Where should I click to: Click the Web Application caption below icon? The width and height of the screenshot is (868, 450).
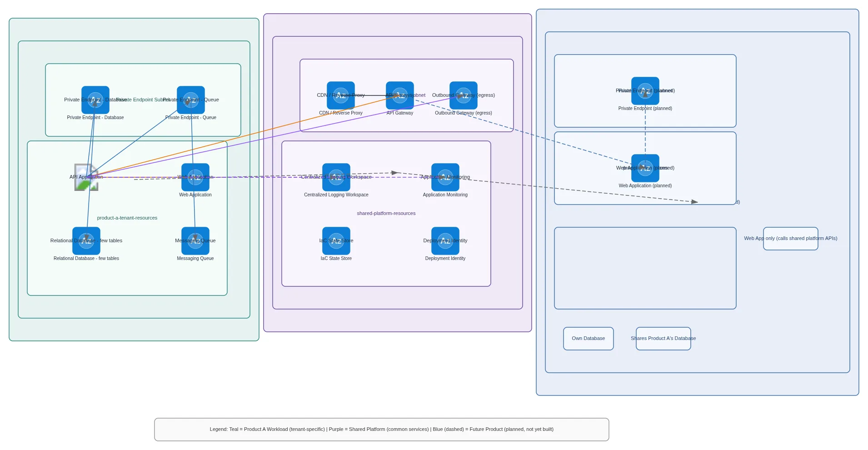tap(195, 195)
